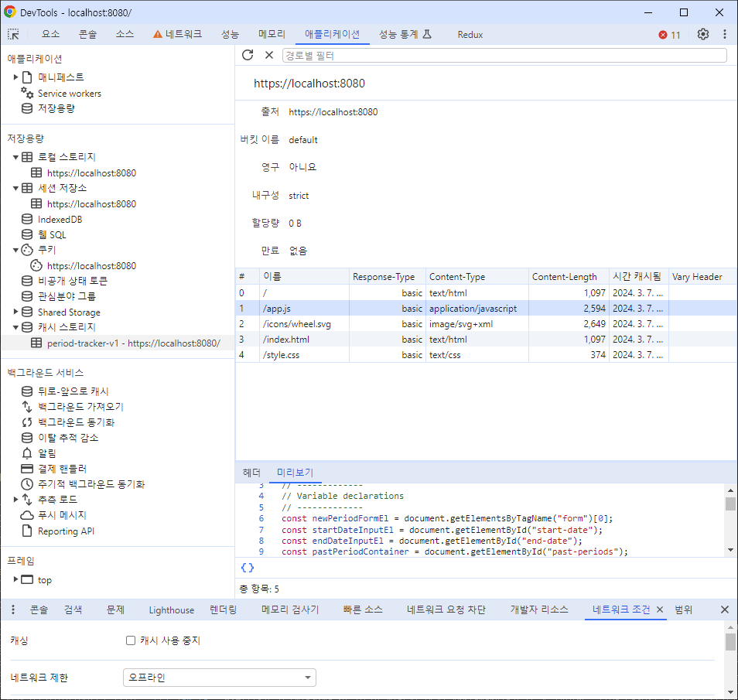The image size is (738, 700).
Task: Expand the top frame node
Action: (x=15, y=579)
